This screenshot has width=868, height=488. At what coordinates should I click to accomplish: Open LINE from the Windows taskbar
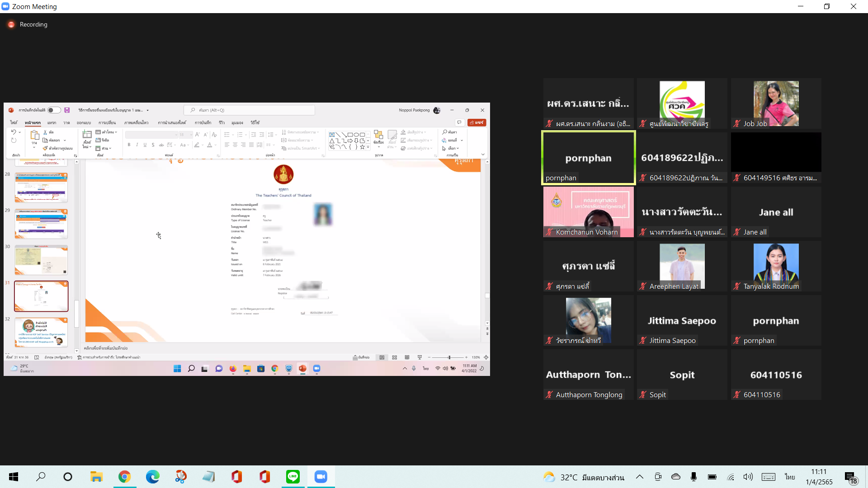tap(293, 476)
